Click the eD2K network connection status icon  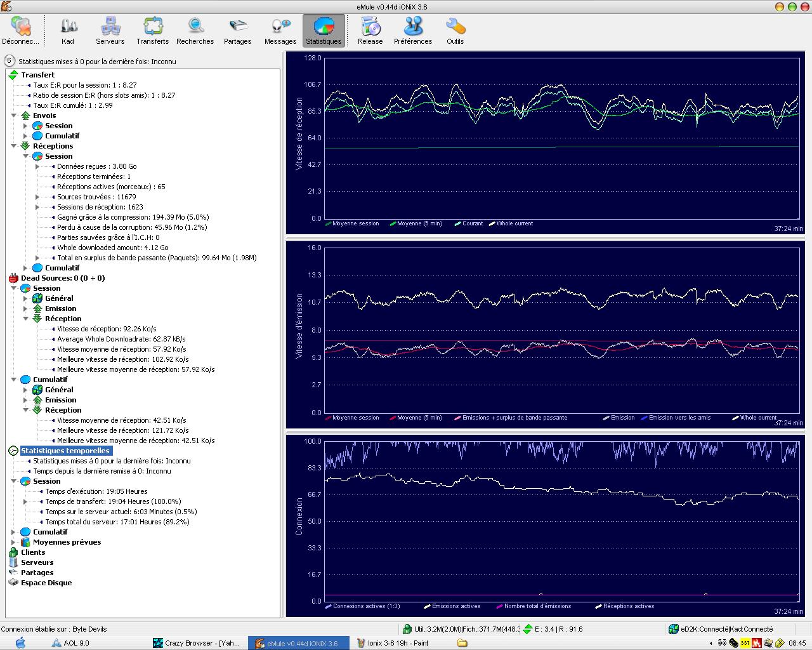pos(673,629)
